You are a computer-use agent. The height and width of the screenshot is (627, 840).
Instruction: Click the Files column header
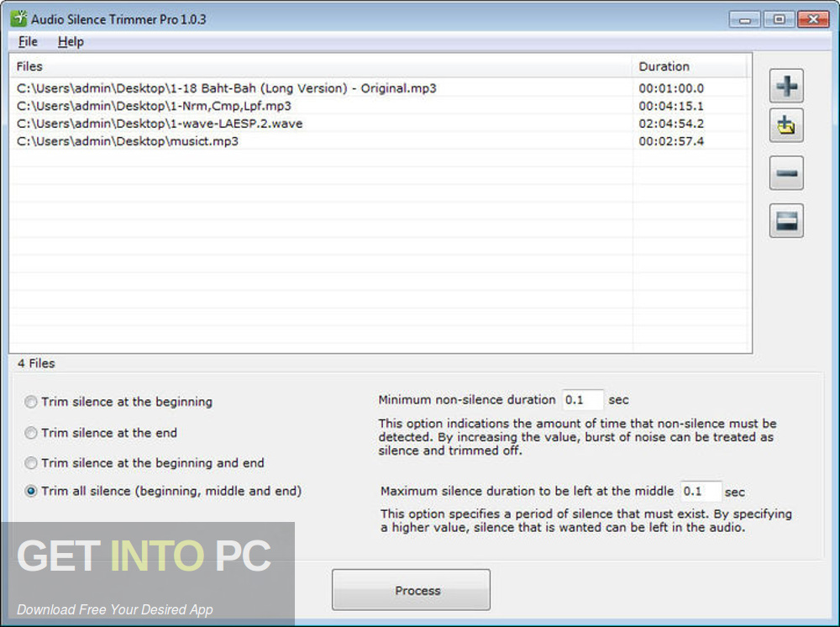pos(322,66)
